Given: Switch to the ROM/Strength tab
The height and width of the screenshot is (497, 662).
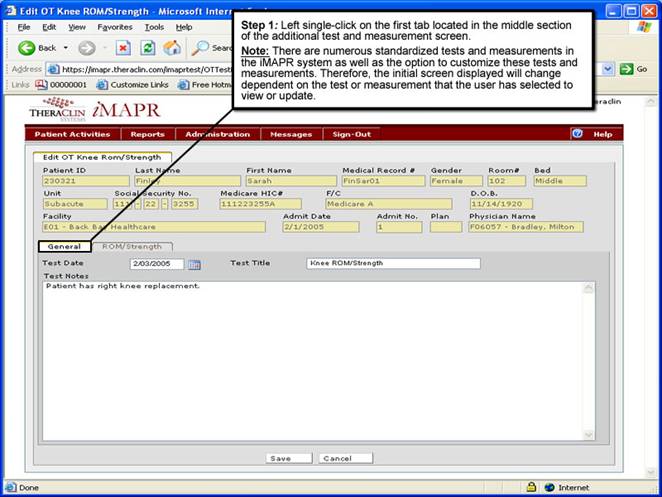Looking at the screenshot, I should 132,246.
